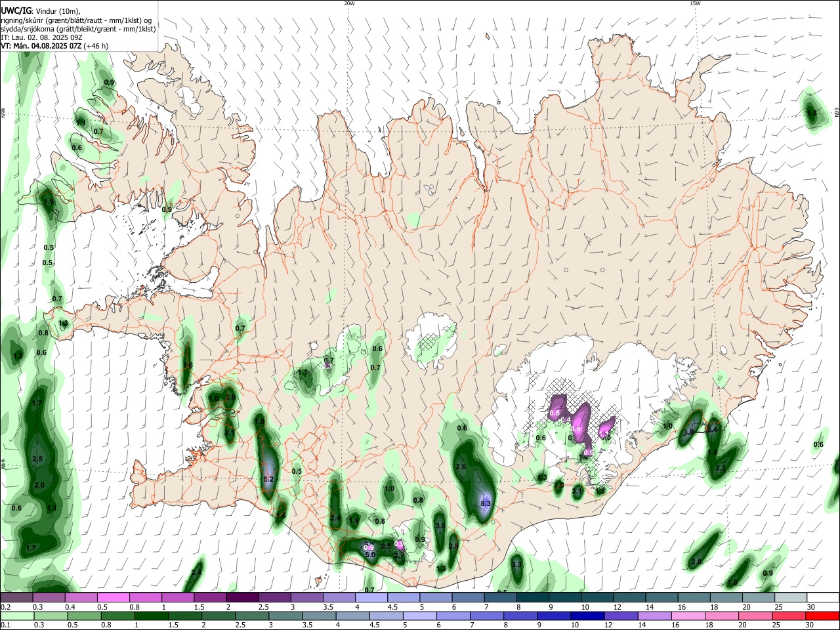The width and height of the screenshot is (840, 630).
Task: Click the 'VT: Mán. 04.08.2025 07Z (+46 h)' line
Action: click(x=54, y=46)
